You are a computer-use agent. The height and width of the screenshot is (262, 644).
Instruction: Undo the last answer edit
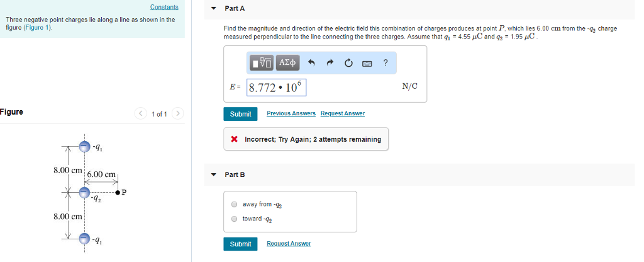point(311,63)
